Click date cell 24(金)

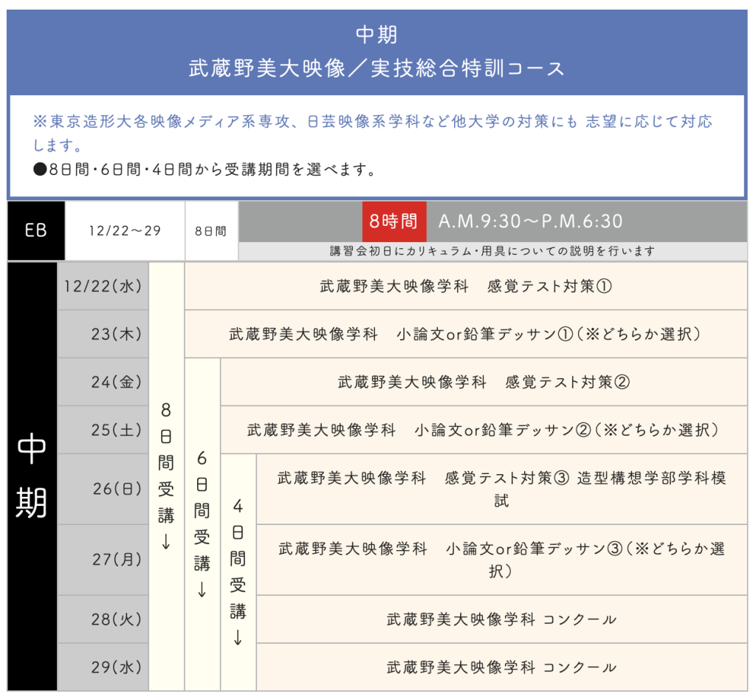pos(103,382)
